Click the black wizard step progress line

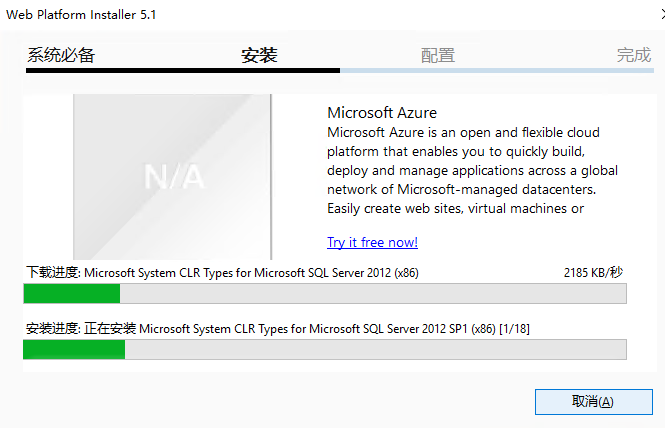tap(180, 70)
